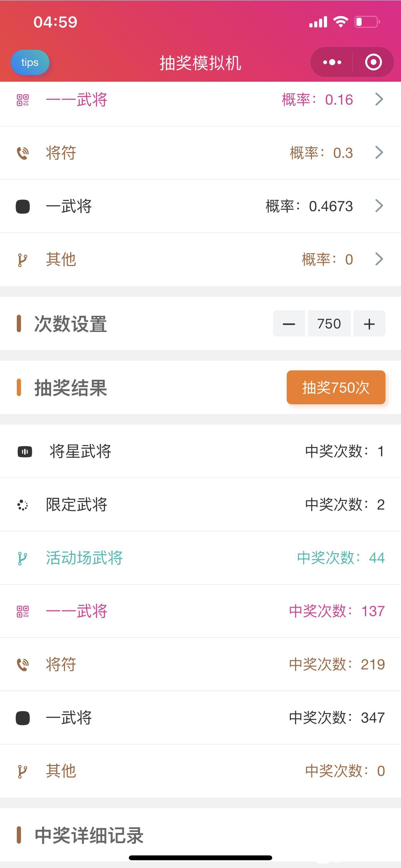The height and width of the screenshot is (868, 401).
Task: Tap the branch icon beside 其他 probability
Action: [x=22, y=260]
